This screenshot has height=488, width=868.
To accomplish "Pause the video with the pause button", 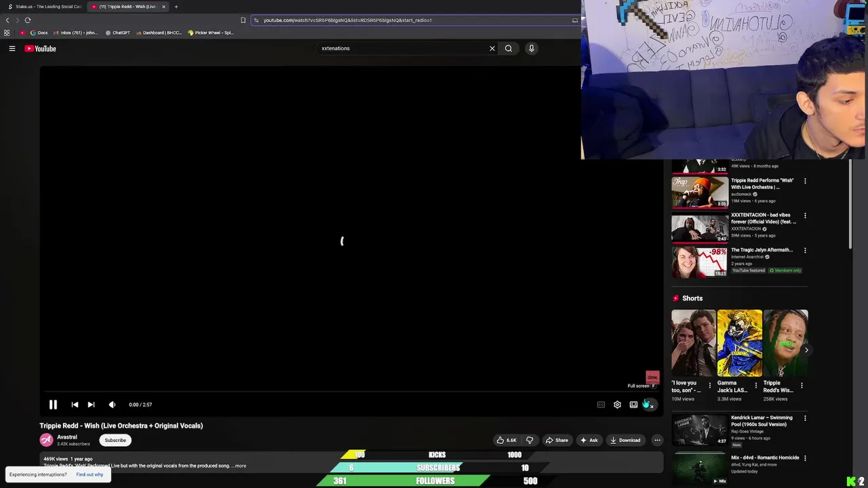I will [53, 405].
